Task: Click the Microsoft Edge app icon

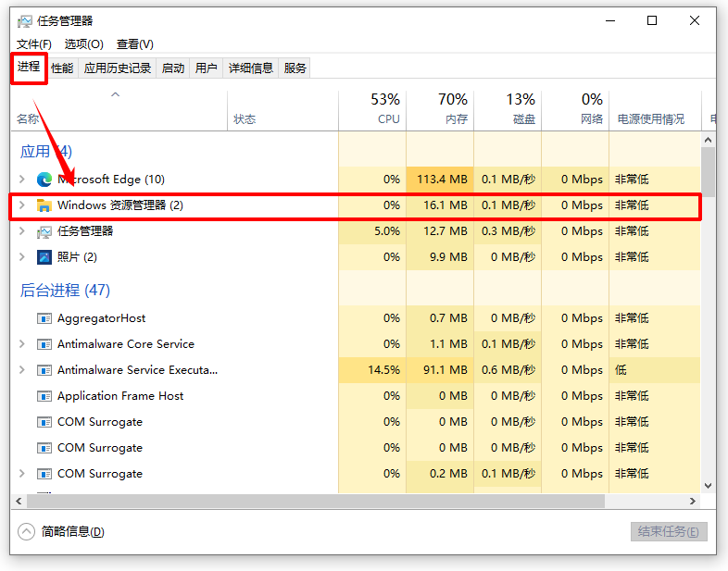Action: tap(44, 180)
